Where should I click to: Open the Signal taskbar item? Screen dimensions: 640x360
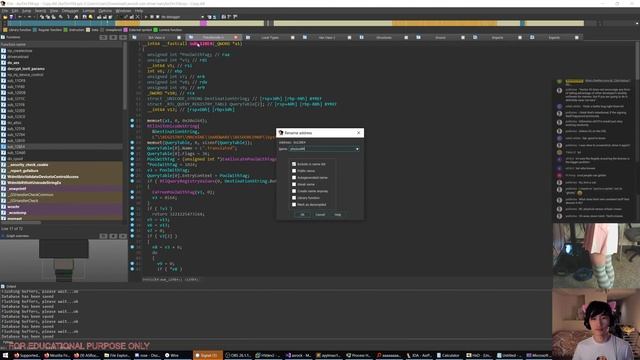207,356
